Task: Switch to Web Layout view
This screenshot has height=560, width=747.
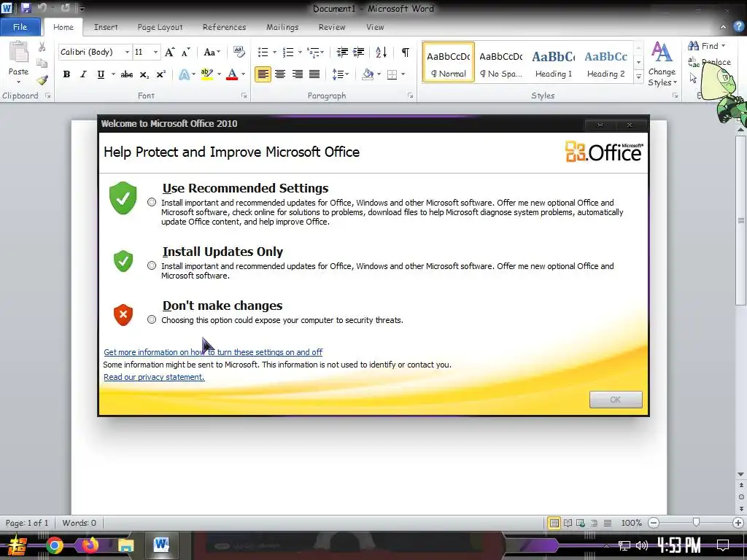Action: 581,523
